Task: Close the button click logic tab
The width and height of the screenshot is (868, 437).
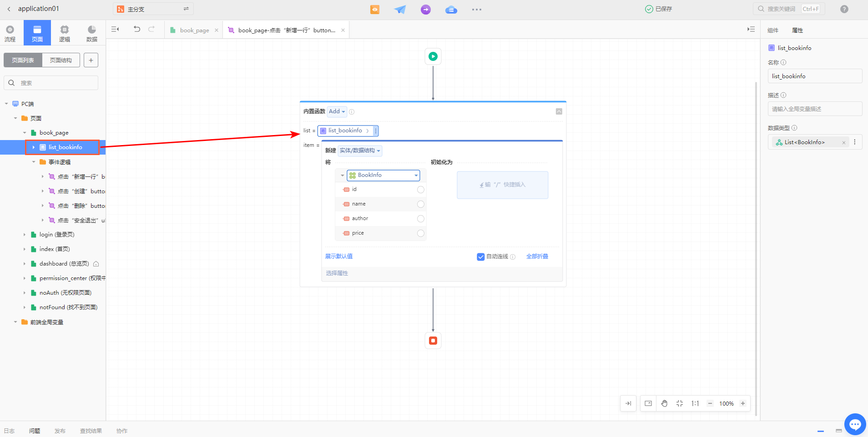Action: (343, 30)
